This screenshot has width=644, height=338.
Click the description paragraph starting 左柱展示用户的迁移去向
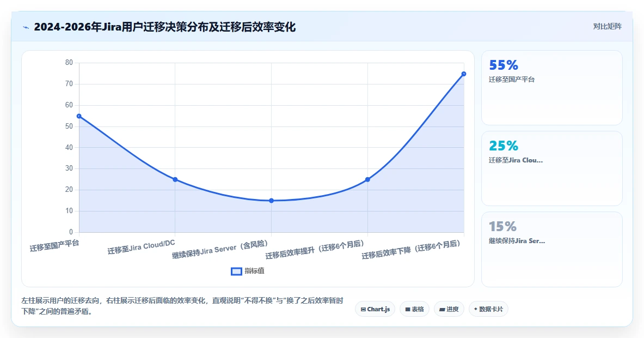coord(182,306)
